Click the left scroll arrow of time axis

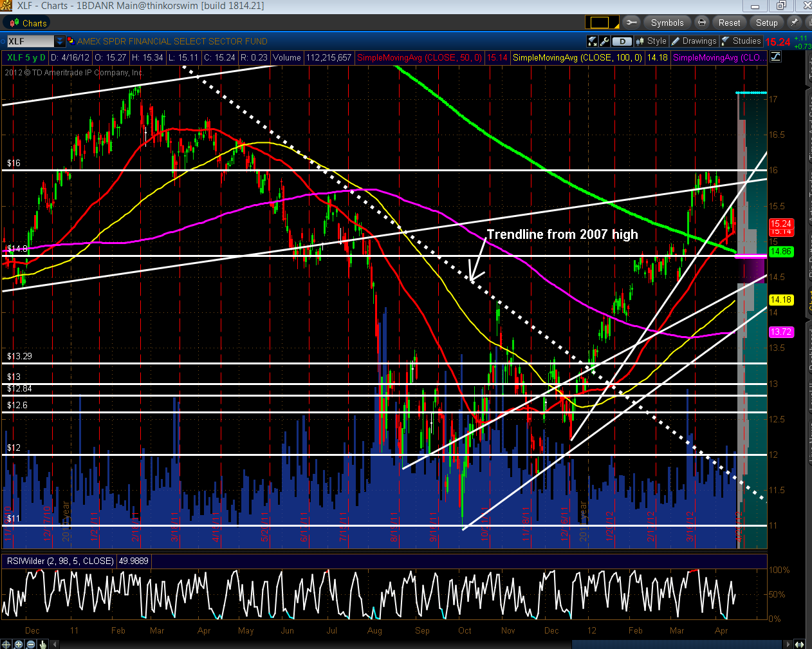pos(54,644)
